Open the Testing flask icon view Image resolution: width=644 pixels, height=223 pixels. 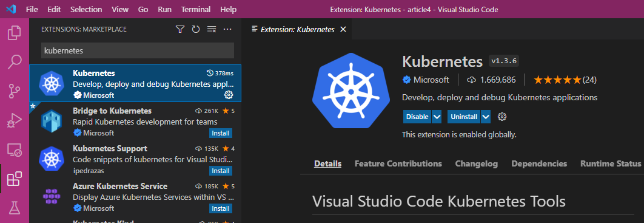coord(15,208)
